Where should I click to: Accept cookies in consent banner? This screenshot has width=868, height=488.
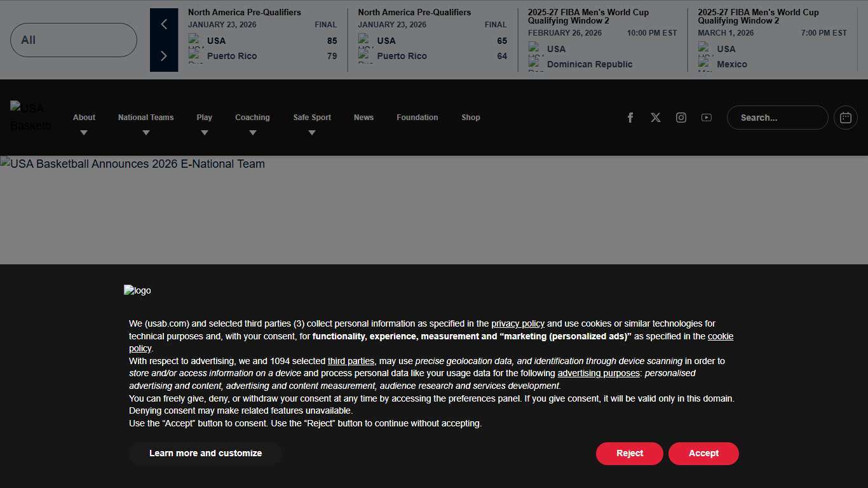coord(703,454)
